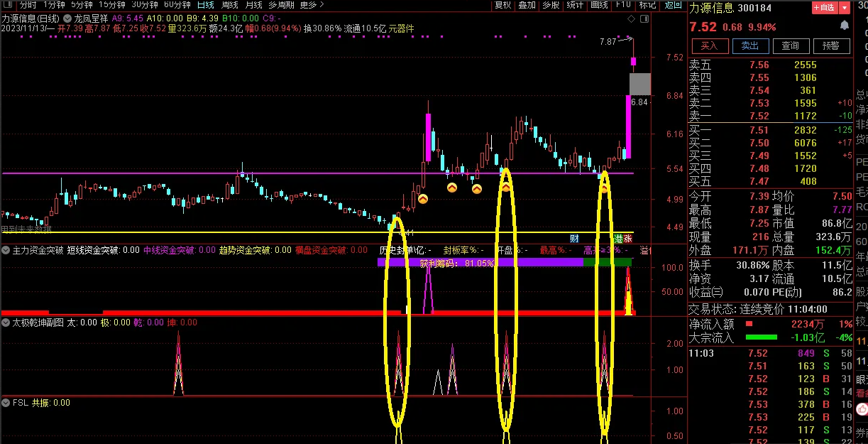Viewport: 868px width, 444px height.
Task: Switch to 周线 weekly chart period
Action: 229,5
